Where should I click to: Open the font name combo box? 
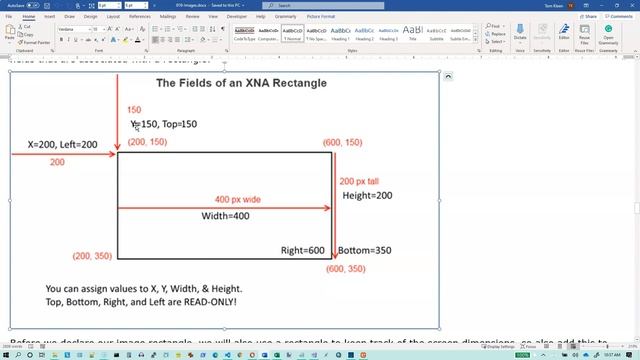(74, 29)
